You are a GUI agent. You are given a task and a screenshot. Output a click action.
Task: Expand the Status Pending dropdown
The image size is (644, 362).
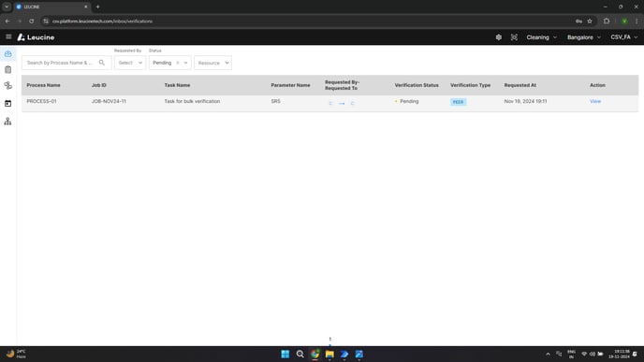point(185,63)
